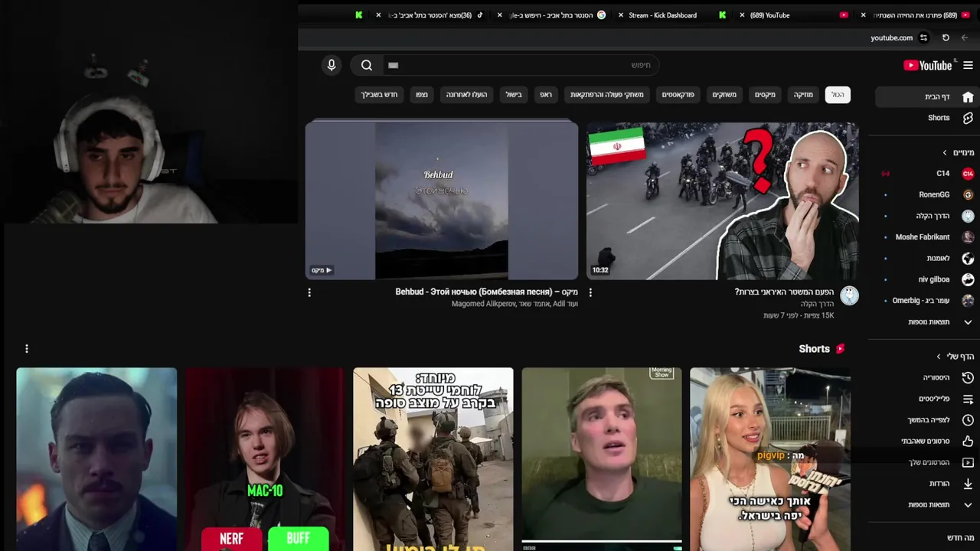
Task: Click the מה חדש sidebar heading
Action: coord(960,538)
